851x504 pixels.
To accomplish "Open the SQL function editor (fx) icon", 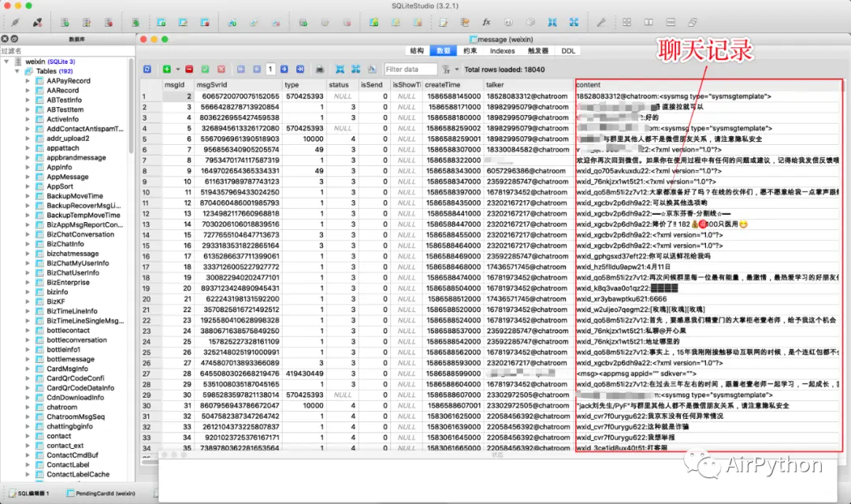I will [486, 23].
